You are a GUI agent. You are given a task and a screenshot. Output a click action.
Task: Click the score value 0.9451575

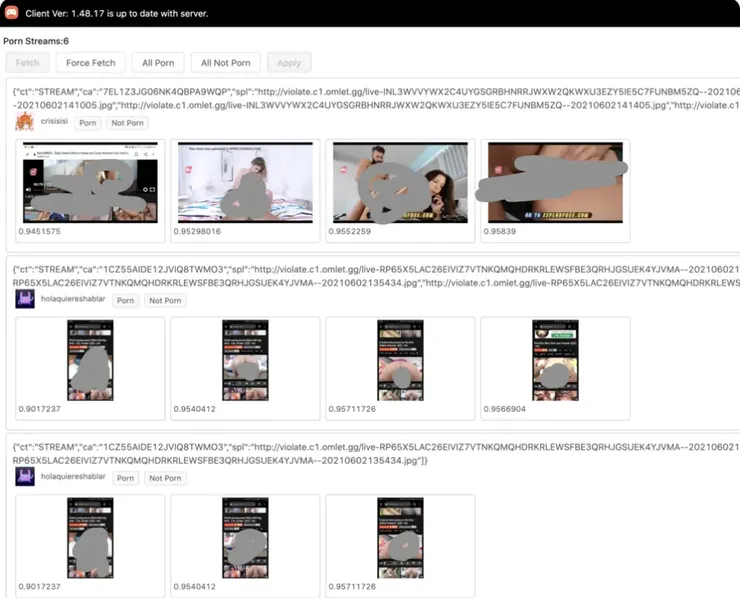tap(40, 231)
